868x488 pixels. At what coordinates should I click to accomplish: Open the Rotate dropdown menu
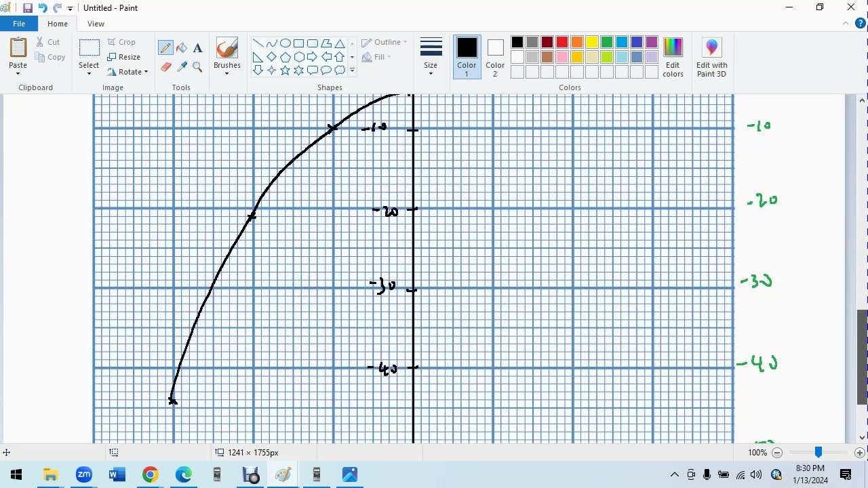tap(146, 72)
